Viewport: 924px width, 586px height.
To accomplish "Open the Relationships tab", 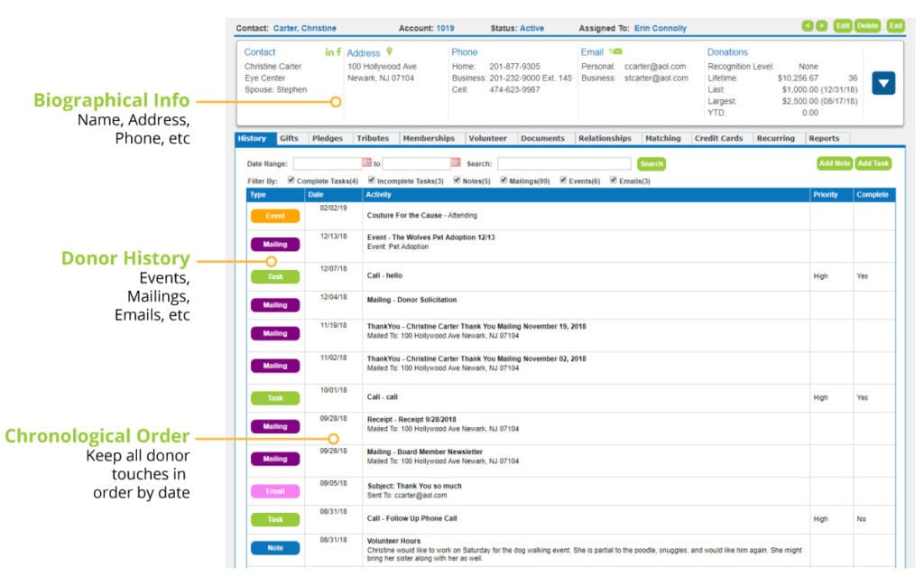I will (x=605, y=138).
